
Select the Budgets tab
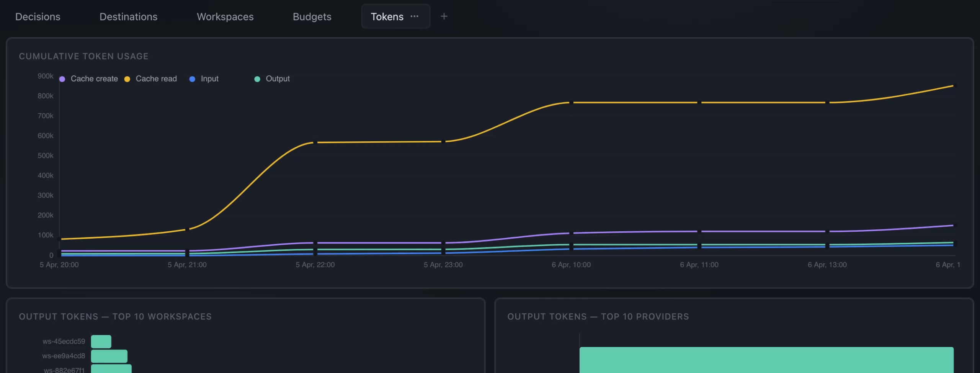click(312, 16)
